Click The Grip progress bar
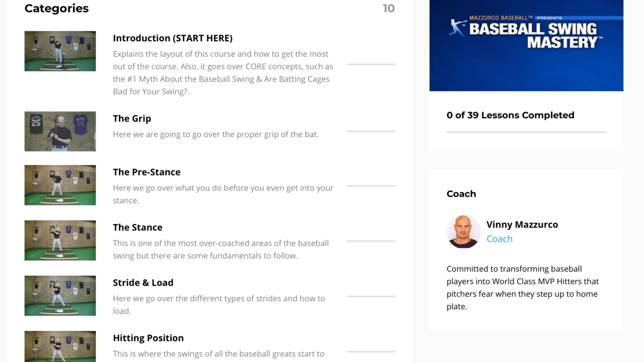 (x=371, y=131)
